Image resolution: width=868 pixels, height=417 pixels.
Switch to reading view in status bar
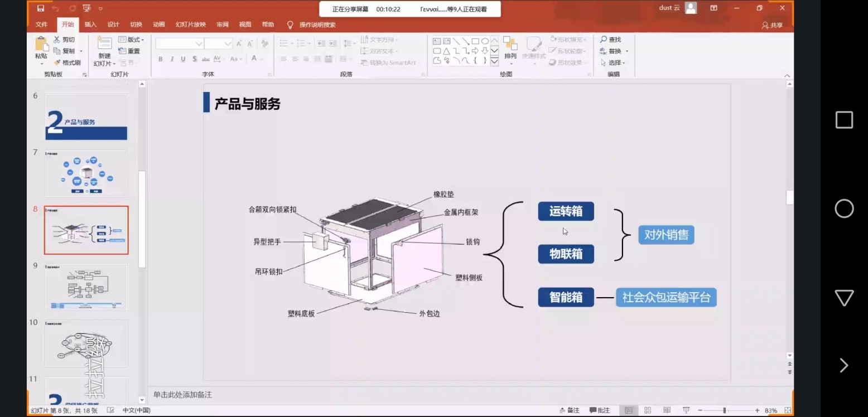point(667,410)
